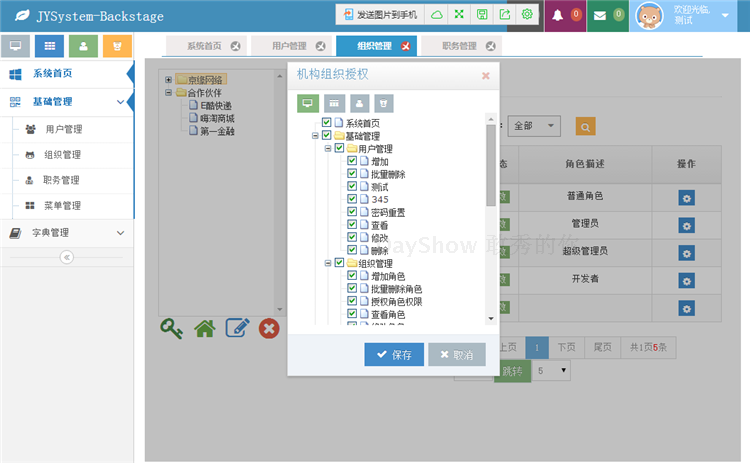Screen dimensions: 750x463
Task: Uncheck the 授权角色权限 checkbox
Action: (x=352, y=300)
